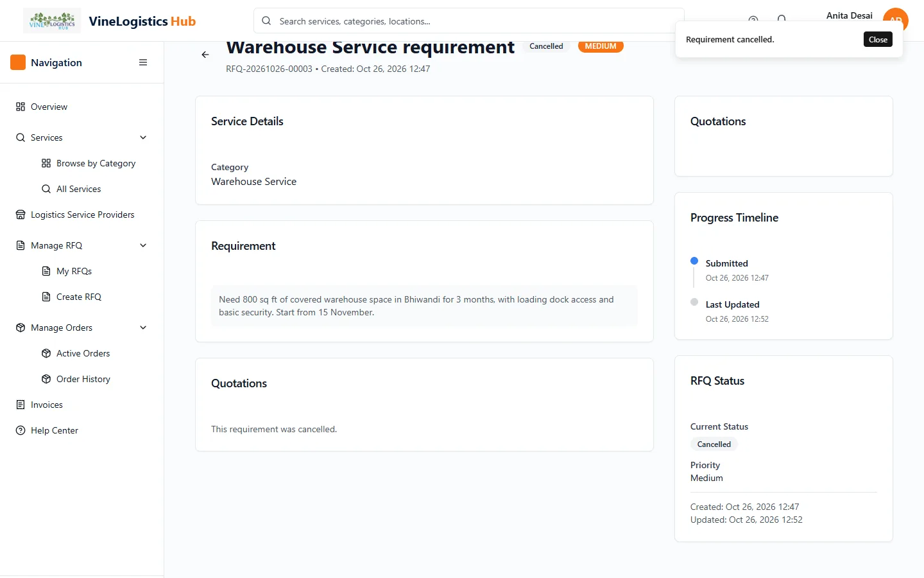
Task: Collapse sidebar with hamburger menu icon
Action: click(143, 62)
